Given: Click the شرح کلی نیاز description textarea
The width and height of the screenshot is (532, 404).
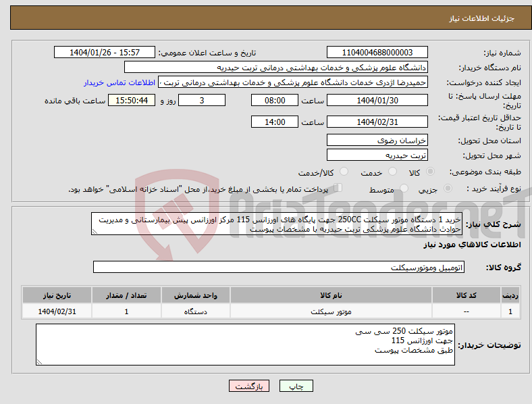Looking at the screenshot, I should (277, 224).
